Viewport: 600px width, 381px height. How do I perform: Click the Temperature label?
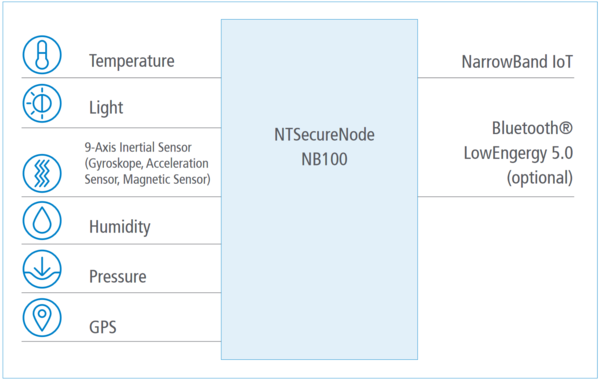pyautogui.click(x=132, y=61)
